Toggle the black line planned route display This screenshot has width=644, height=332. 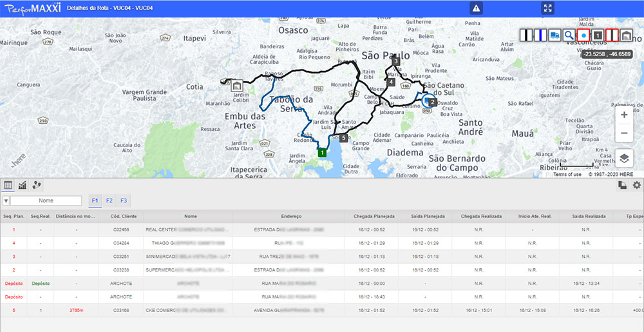tap(527, 35)
